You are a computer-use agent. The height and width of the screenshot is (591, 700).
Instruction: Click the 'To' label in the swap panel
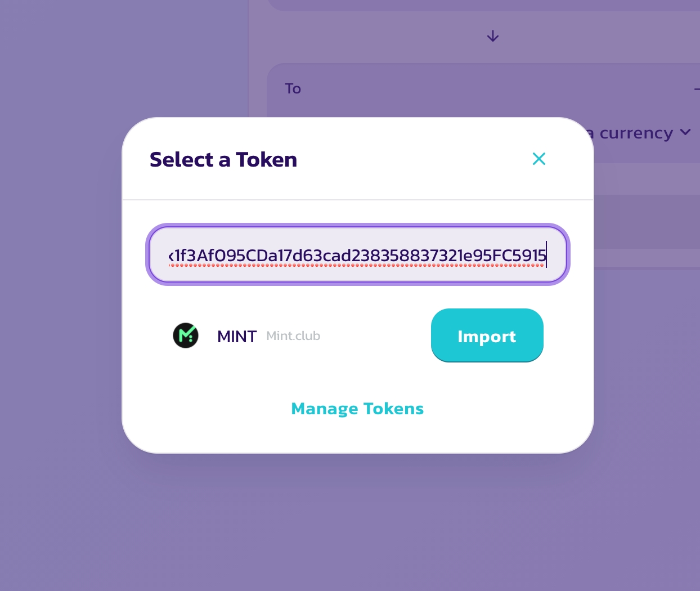[293, 89]
